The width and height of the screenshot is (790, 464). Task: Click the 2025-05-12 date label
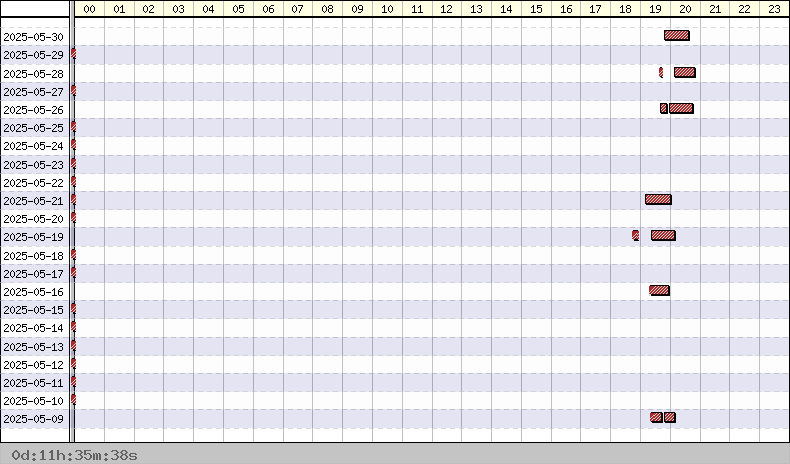point(34,365)
